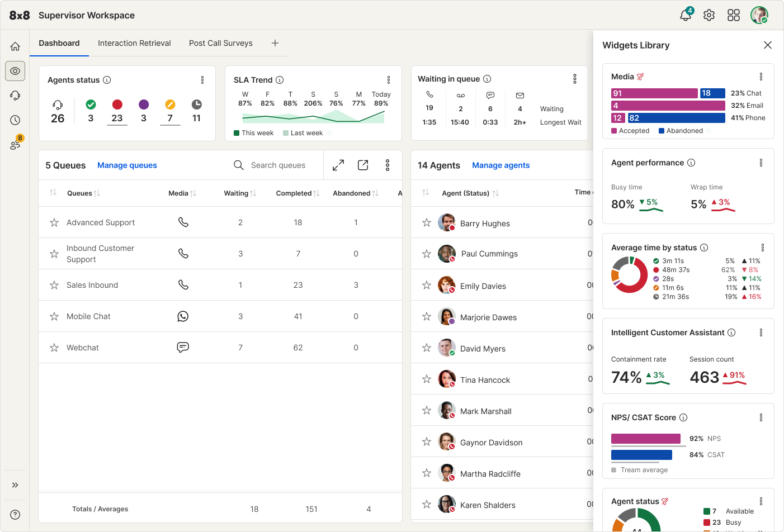Favorite the Advanced Support queue star
Viewport: 784px width, 532px height.
[54, 222]
